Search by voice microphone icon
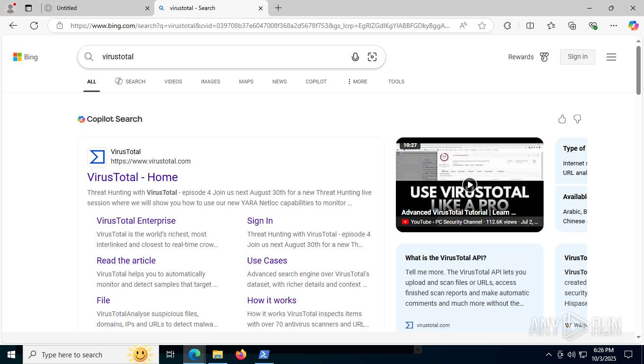The image size is (644, 364). click(x=355, y=57)
